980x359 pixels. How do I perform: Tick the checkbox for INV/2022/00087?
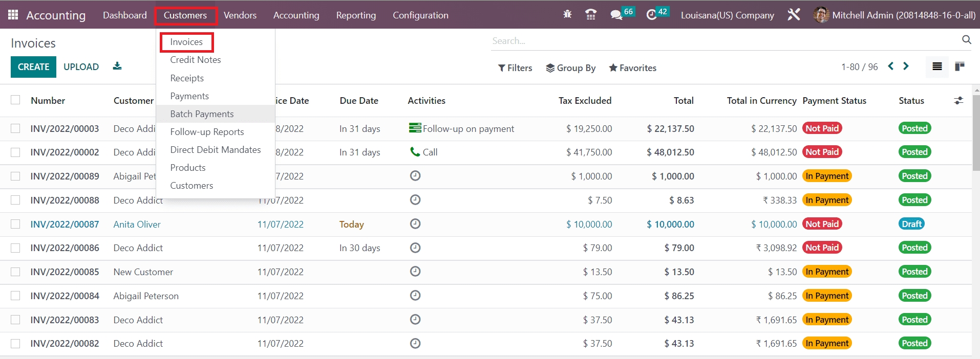click(x=15, y=224)
